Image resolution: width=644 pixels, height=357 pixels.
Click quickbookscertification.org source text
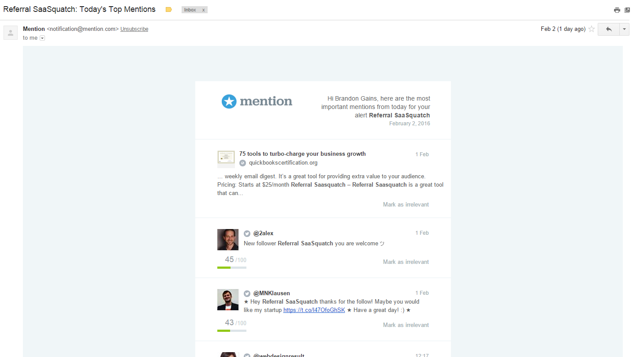pyautogui.click(x=283, y=163)
